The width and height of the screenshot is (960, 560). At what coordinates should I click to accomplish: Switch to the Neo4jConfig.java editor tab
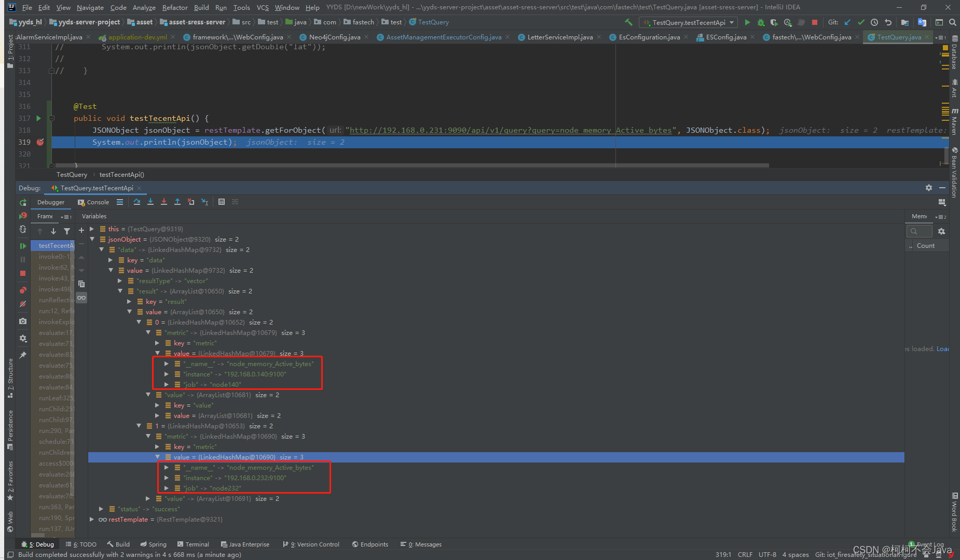(x=334, y=37)
